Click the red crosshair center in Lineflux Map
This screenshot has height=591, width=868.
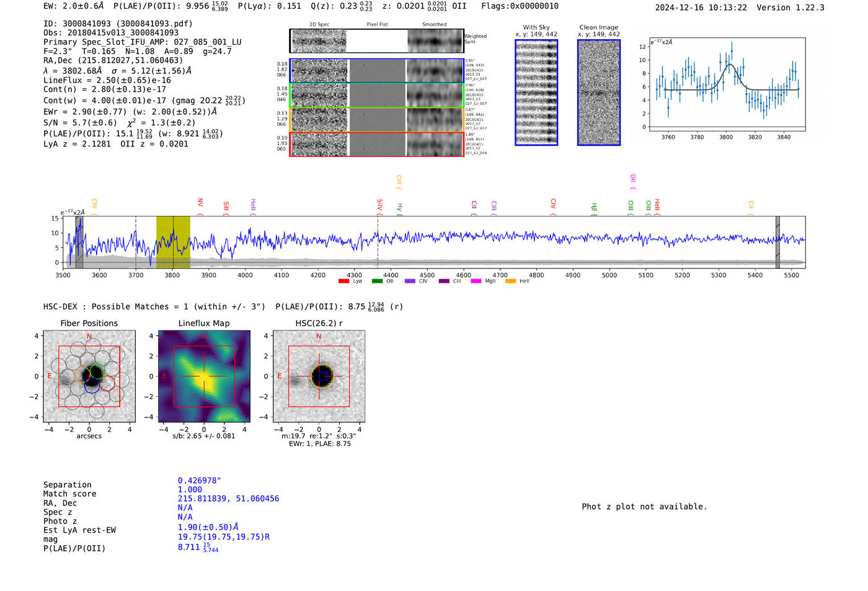tap(204, 376)
